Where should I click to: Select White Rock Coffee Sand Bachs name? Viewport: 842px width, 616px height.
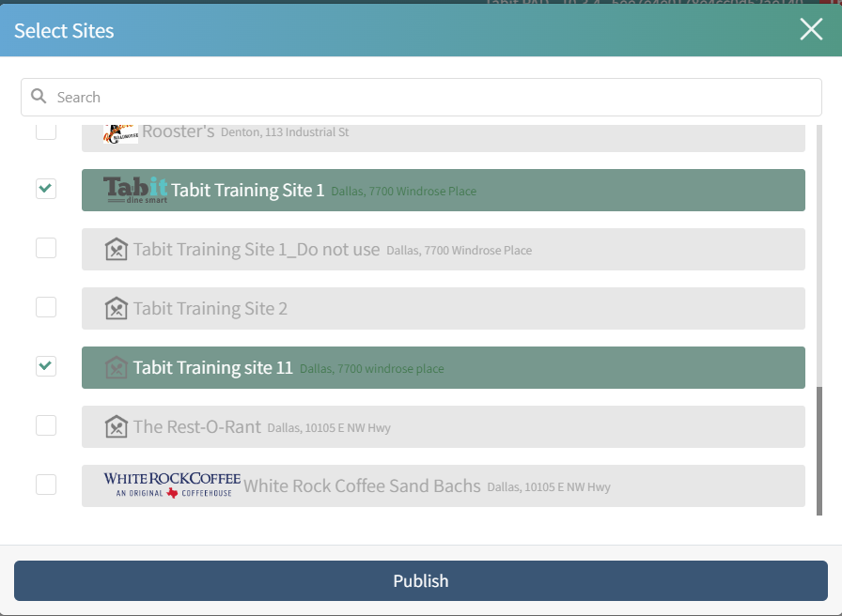coord(362,485)
